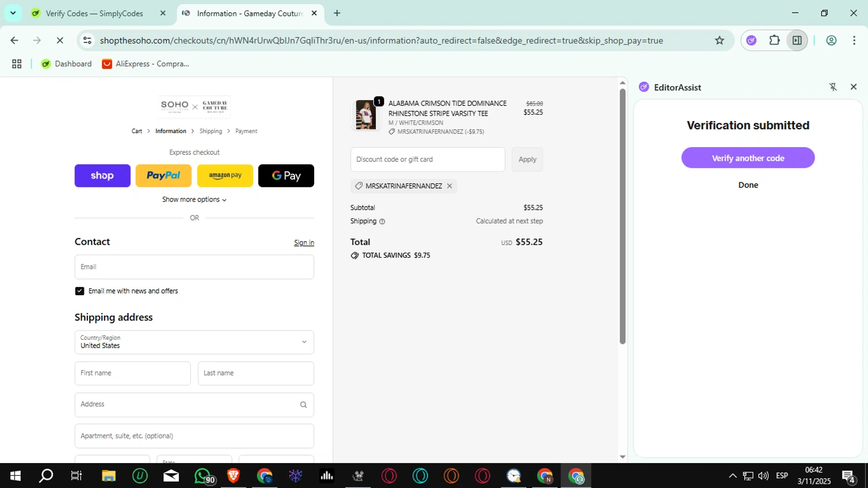The width and height of the screenshot is (868, 488).
Task: Pay with Shop Pay button
Action: (102, 175)
